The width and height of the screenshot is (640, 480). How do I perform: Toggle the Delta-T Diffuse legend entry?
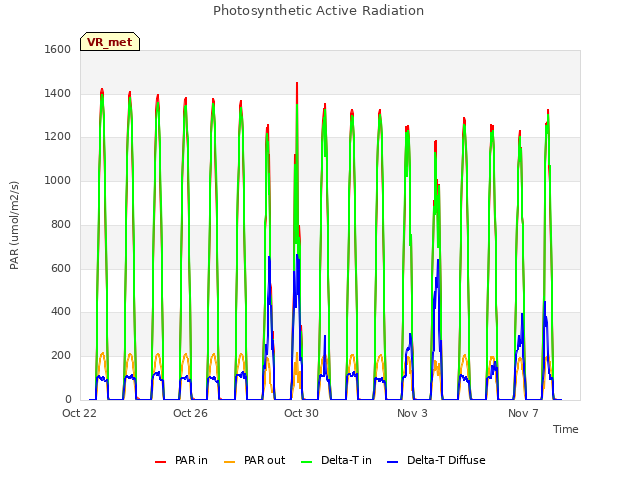436,460
